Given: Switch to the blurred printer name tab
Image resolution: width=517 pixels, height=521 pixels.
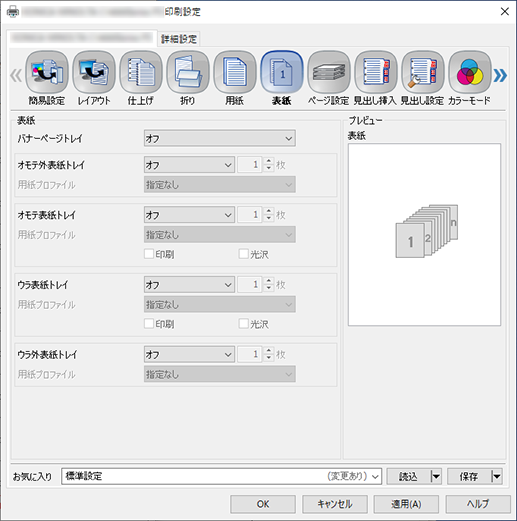Looking at the screenshot, I should (x=82, y=38).
